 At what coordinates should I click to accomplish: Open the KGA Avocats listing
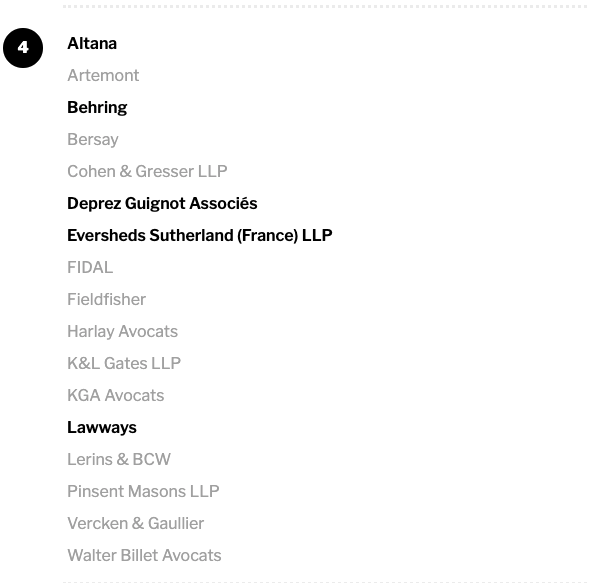[116, 396]
